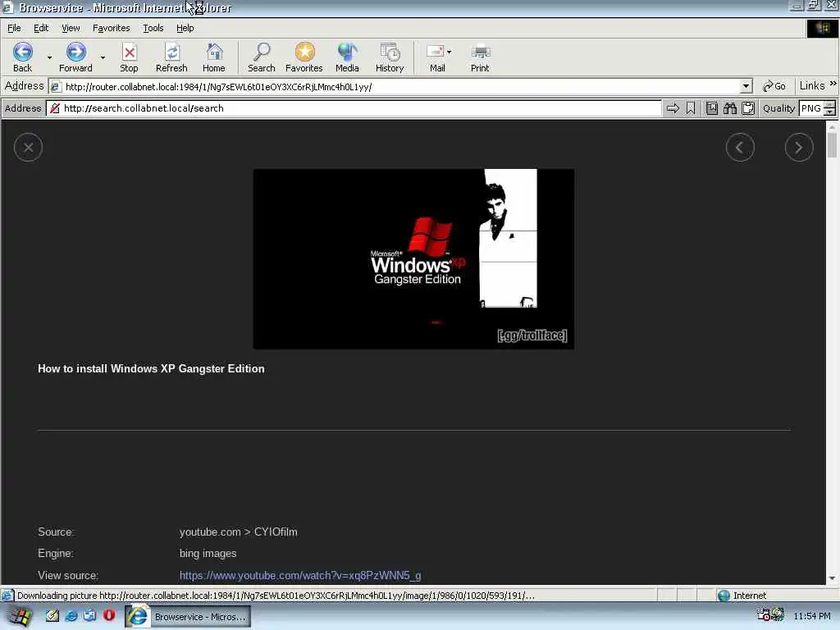Click the Links toolbar label
840x630 pixels.
pos(811,85)
